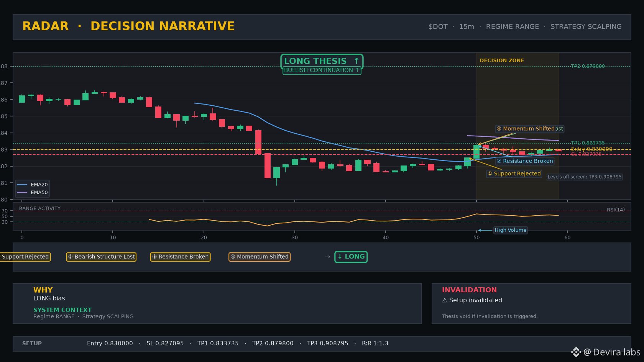Screen dimensions: 644x362
Task: Click the RANGE ACTIVITY panel label
Action: pos(40,208)
